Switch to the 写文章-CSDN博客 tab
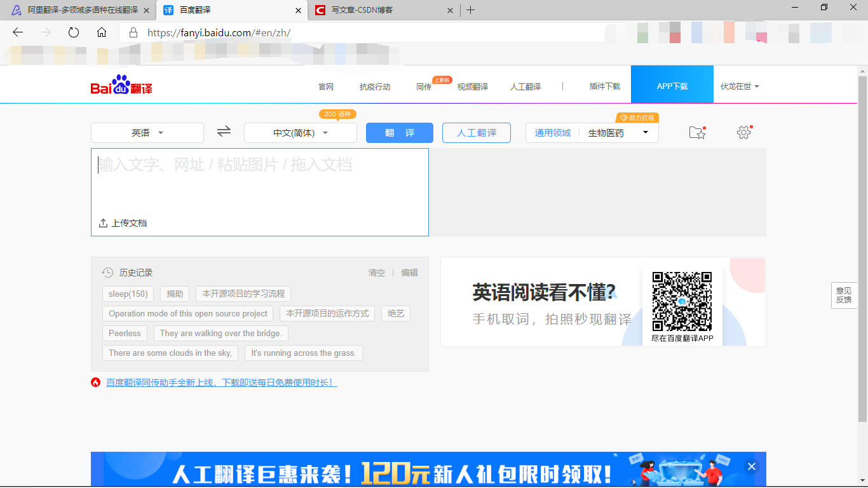This screenshot has width=868, height=488. (x=384, y=10)
